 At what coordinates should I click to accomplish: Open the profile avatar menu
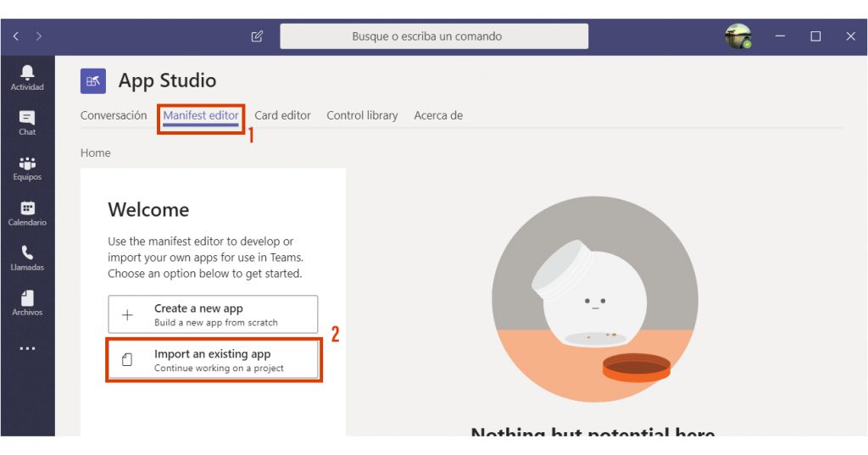click(x=738, y=36)
